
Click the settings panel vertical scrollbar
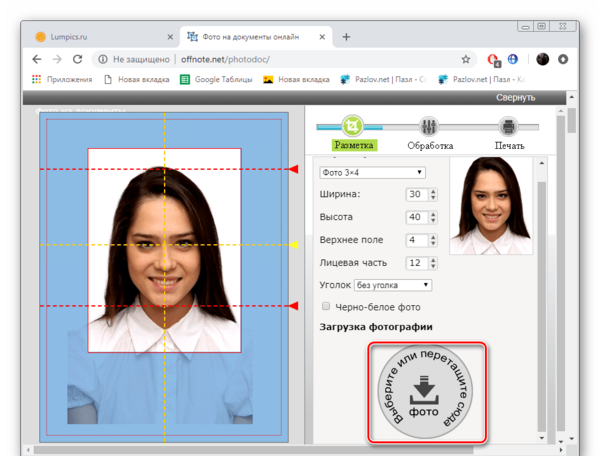[x=541, y=306]
